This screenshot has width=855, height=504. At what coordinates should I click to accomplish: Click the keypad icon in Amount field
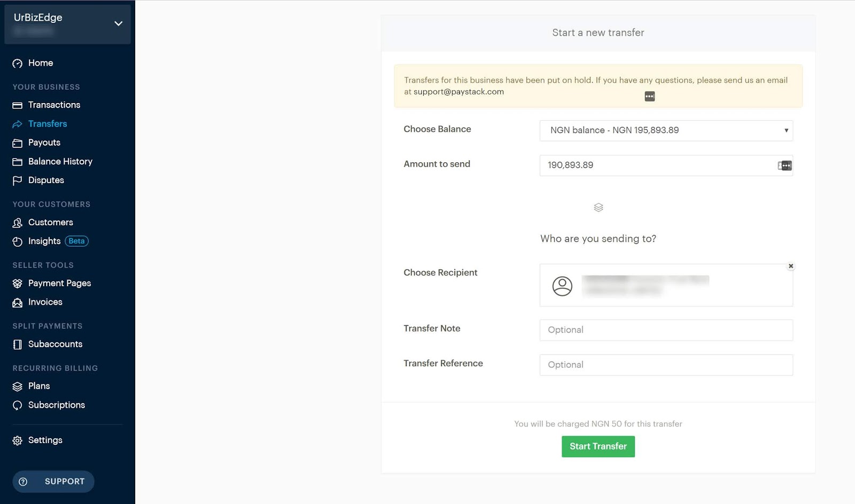[x=784, y=166]
